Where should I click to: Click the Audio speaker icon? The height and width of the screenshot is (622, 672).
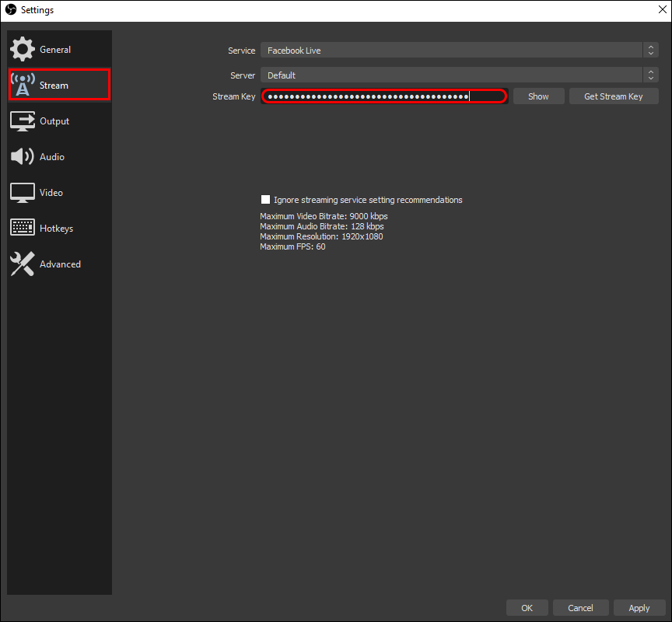click(23, 156)
